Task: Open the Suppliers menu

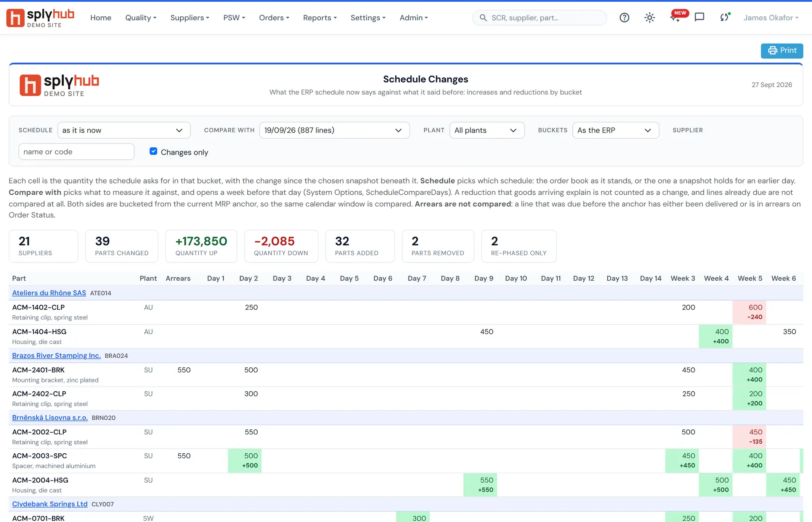Action: (190, 18)
